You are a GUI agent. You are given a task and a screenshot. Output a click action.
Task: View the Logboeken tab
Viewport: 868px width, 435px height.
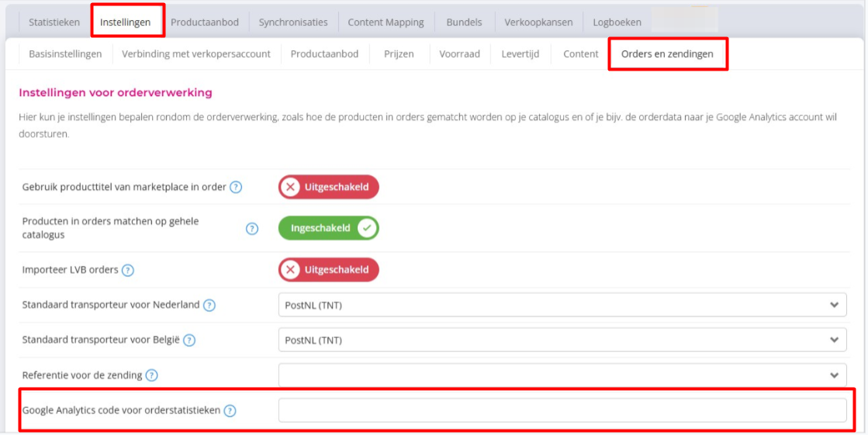tap(617, 22)
